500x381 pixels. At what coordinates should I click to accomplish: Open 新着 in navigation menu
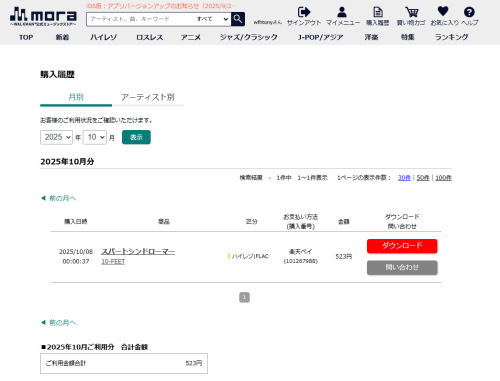tap(62, 37)
